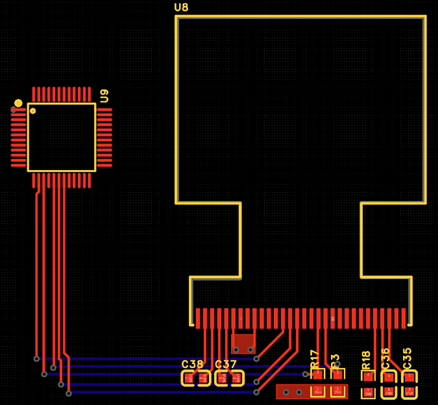
Task: Select the U8 designator label
Action: 181,7
